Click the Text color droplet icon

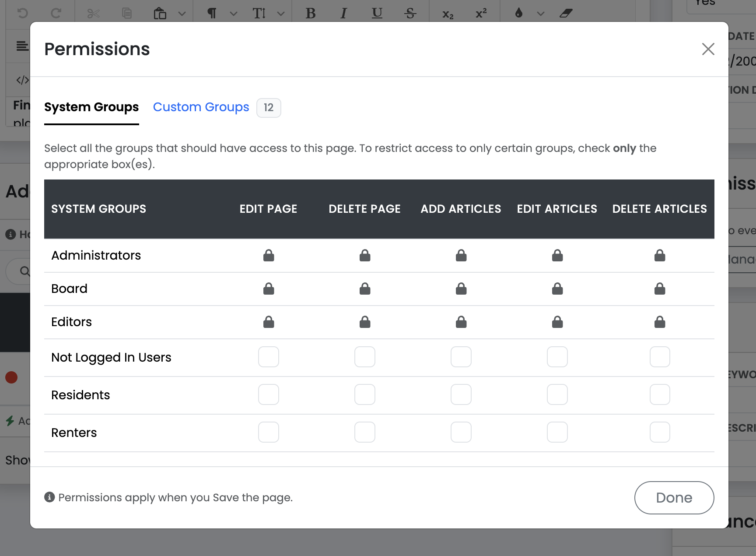519,13
